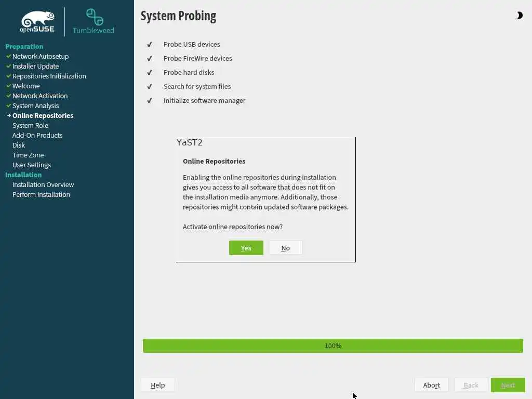This screenshot has height=399, width=532.
Task: Open the Help button
Action: (x=158, y=385)
